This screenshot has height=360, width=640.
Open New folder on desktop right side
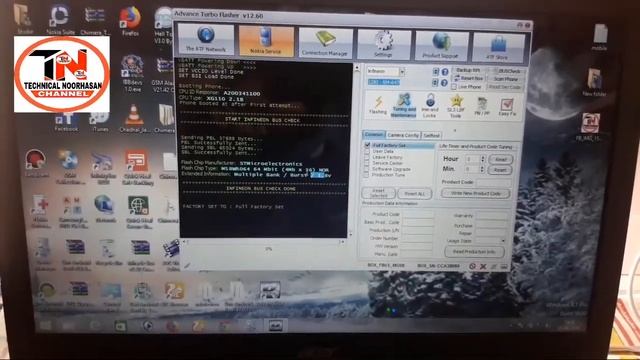[x=594, y=82]
